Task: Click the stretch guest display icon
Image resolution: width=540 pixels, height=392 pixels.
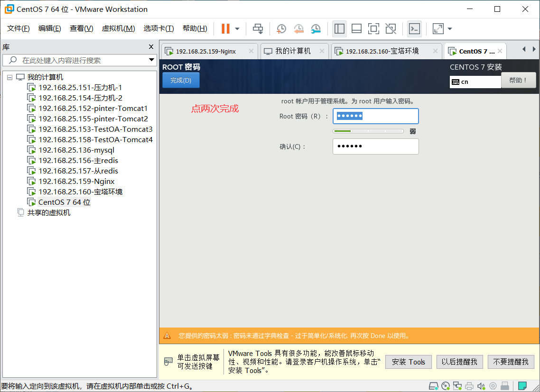Action: coord(438,29)
